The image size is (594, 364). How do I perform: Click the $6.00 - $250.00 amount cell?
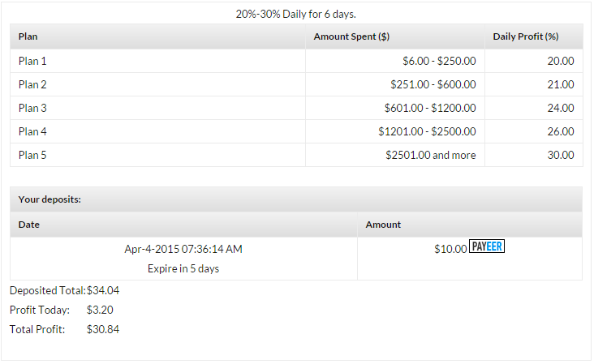click(x=439, y=61)
